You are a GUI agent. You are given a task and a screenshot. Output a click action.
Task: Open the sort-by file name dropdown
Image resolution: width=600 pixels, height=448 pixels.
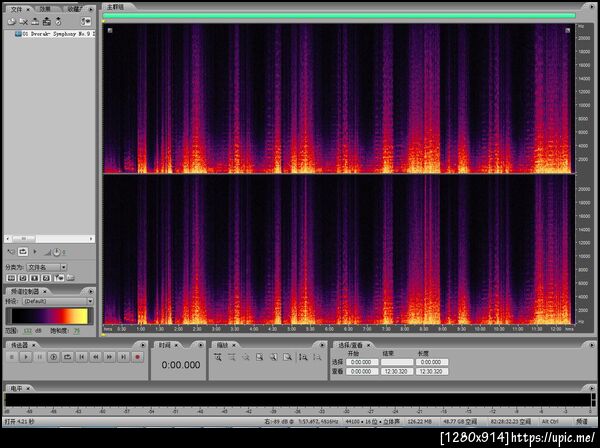tap(47, 267)
